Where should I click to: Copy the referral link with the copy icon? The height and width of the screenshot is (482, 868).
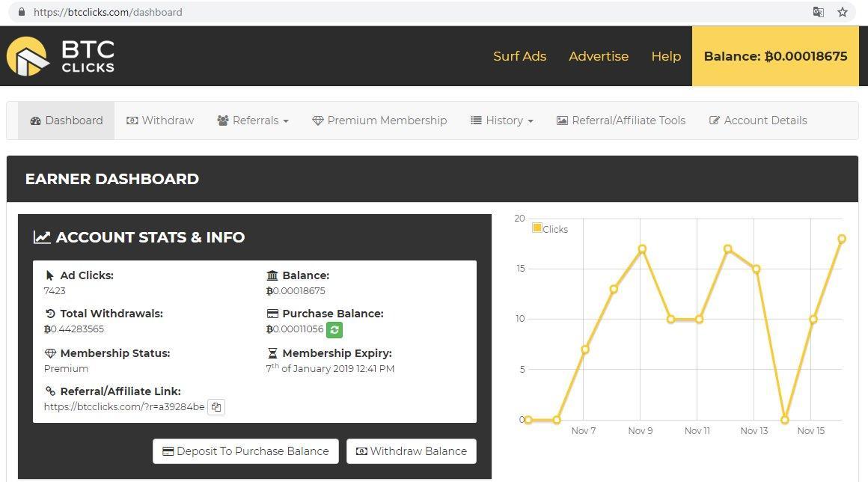click(216, 406)
